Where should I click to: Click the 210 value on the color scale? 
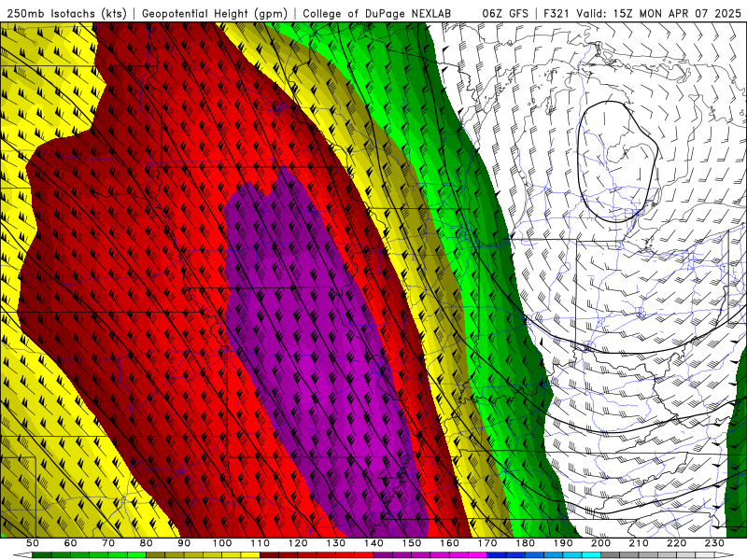[x=639, y=543]
